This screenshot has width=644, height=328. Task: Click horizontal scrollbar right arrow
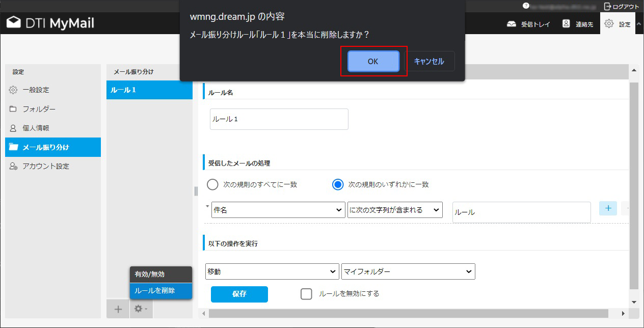tap(623, 313)
